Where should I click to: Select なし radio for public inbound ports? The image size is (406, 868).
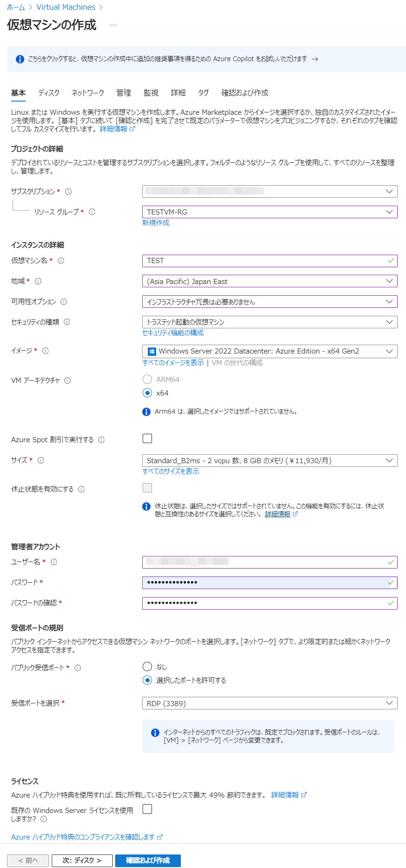click(147, 667)
